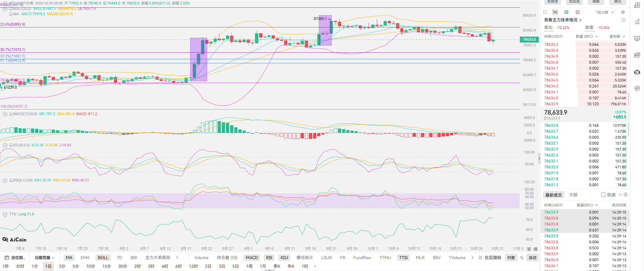
Task: Open the robot assistant sidebar icon
Action: click(637, 72)
